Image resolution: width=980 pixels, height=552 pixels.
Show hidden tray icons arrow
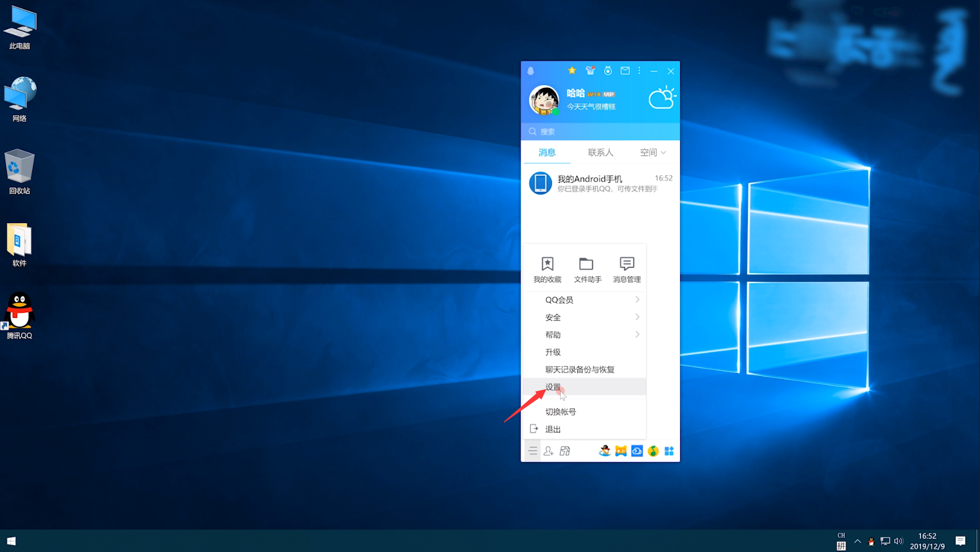tap(857, 541)
